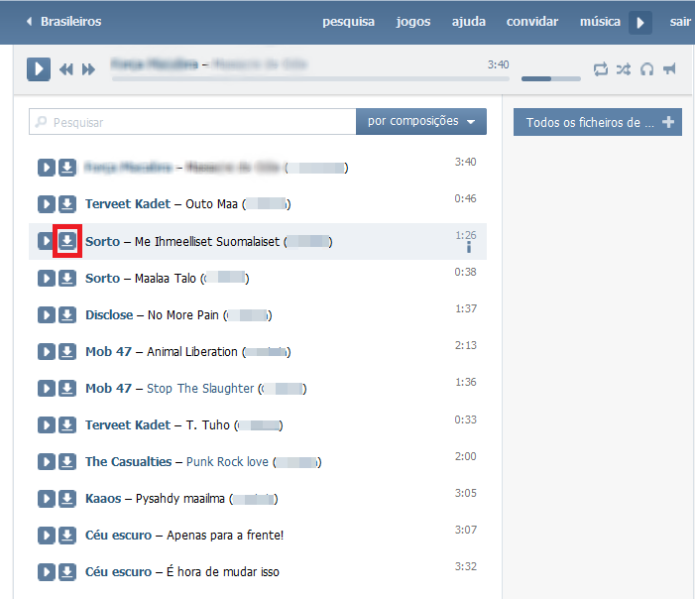Click artist name 'The Casualties'
Image resolution: width=695 pixels, height=599 pixels.
[x=128, y=462]
